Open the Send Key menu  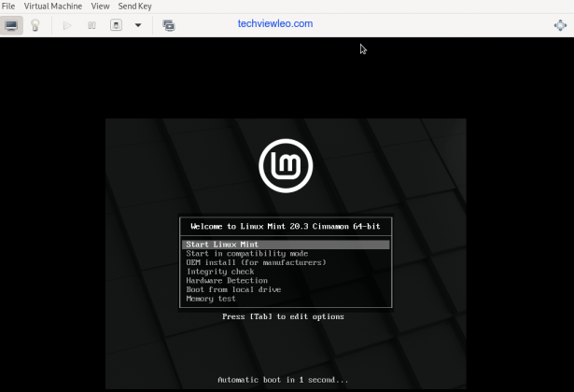(x=134, y=7)
